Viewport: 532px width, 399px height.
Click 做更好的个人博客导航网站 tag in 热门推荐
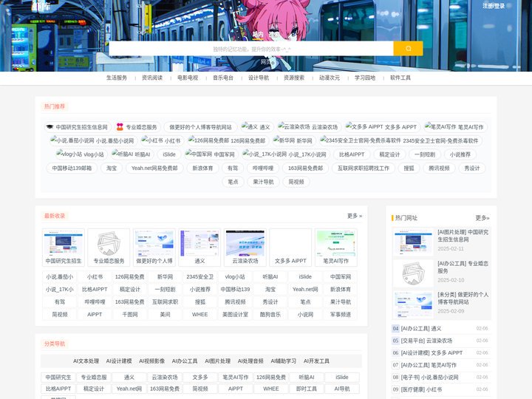click(x=200, y=127)
